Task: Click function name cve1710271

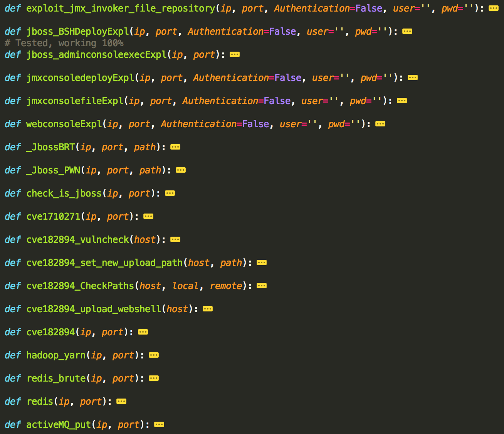Action: [53, 217]
